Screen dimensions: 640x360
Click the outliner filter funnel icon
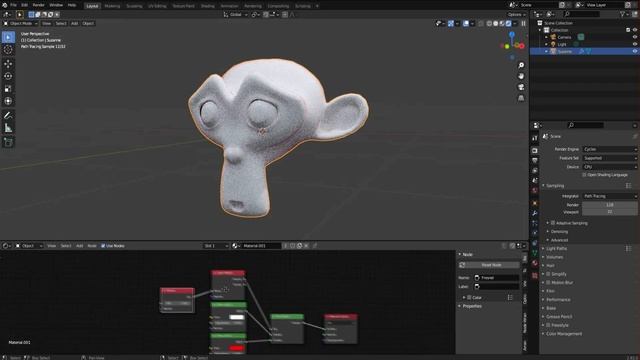click(x=622, y=14)
